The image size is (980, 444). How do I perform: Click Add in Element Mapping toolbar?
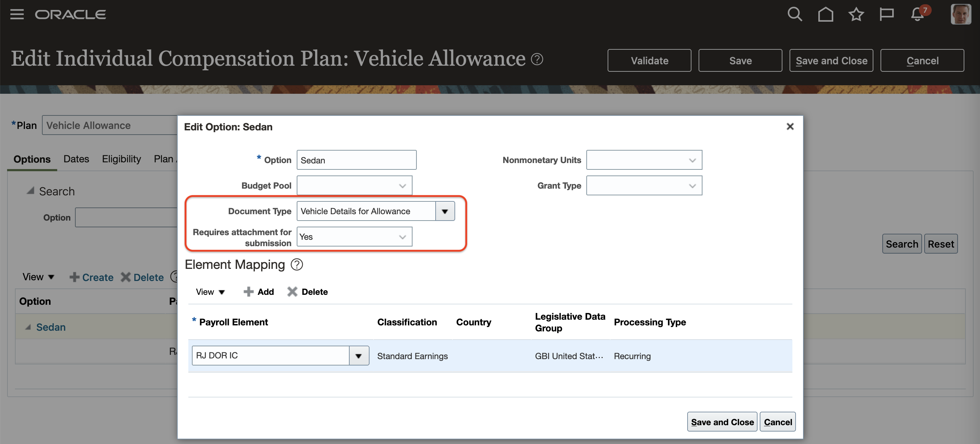click(259, 292)
